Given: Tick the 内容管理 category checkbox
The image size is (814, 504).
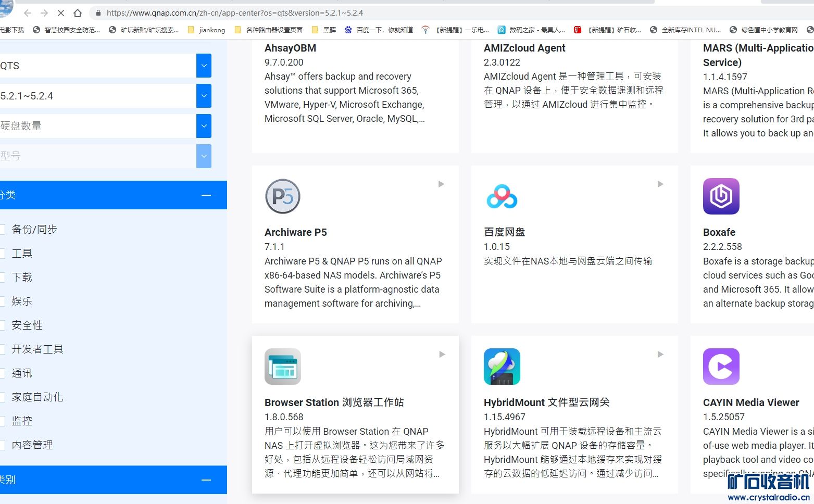Looking at the screenshot, I should coord(2,445).
